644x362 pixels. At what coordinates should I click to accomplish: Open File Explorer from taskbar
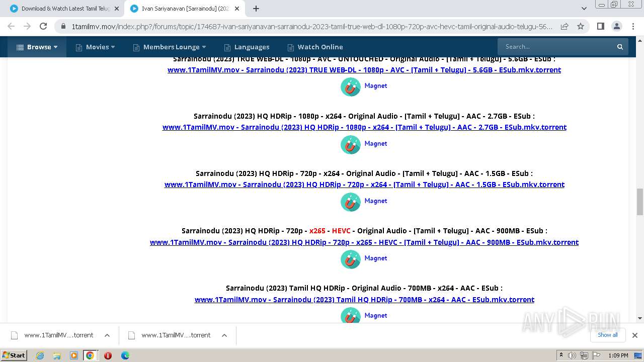(57, 355)
